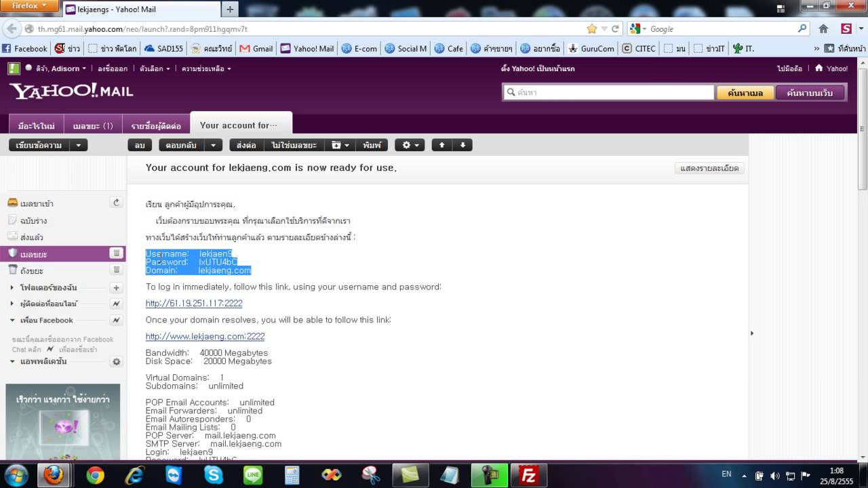
Task: Mark as not spam with ไม่ใช่เมลขยะ
Action: (294, 145)
